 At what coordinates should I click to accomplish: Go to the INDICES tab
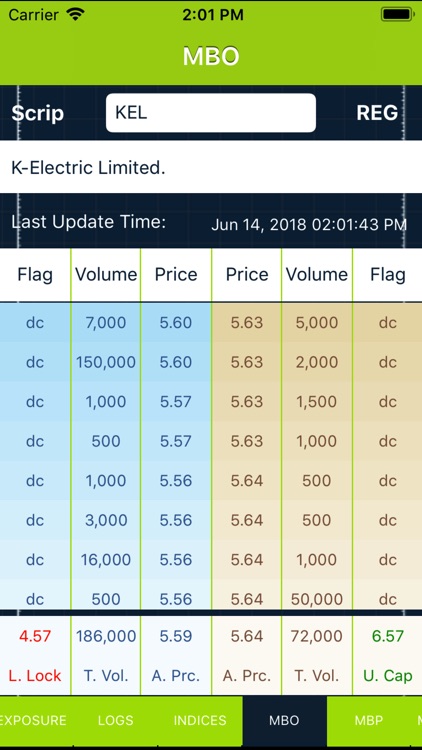coord(200,720)
